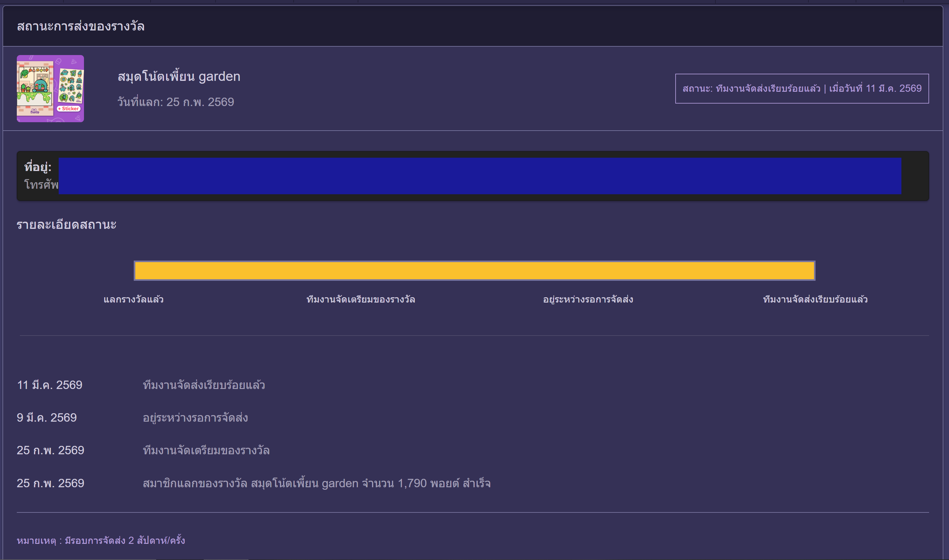The height and width of the screenshot is (560, 949).
Task: Click step label 'ทีมงานจัดเตรียมของรางวัล' under progress bar
Action: [361, 300]
